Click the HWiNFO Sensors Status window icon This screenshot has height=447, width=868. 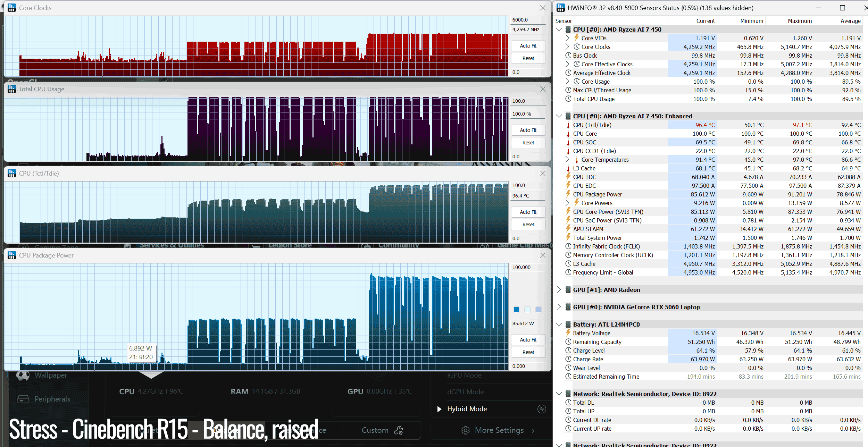pos(560,8)
